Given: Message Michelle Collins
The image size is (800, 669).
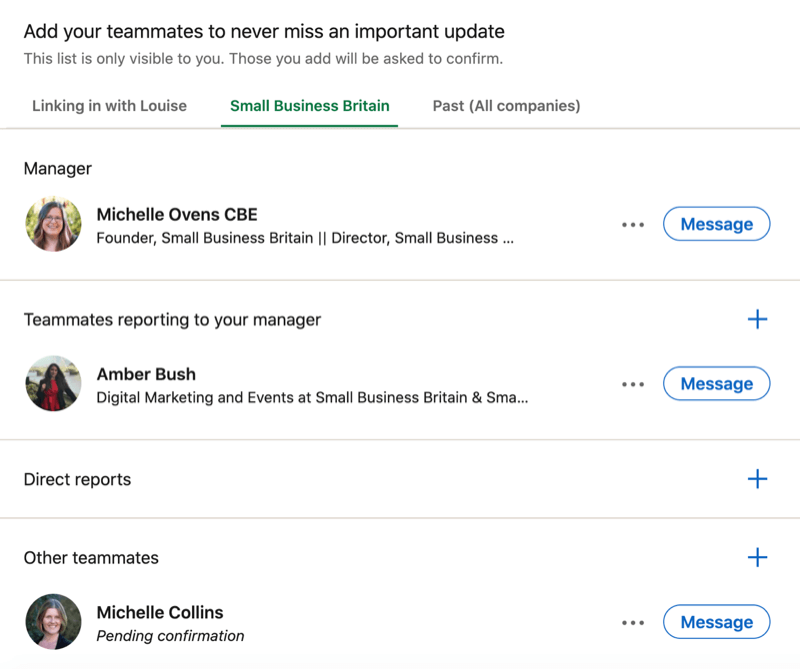Looking at the screenshot, I should 716,622.
